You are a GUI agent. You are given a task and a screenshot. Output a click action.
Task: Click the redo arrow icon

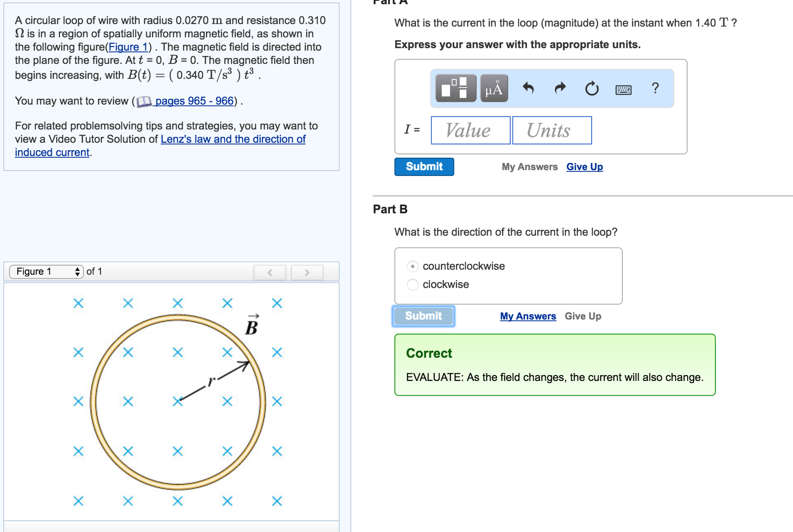[x=560, y=88]
